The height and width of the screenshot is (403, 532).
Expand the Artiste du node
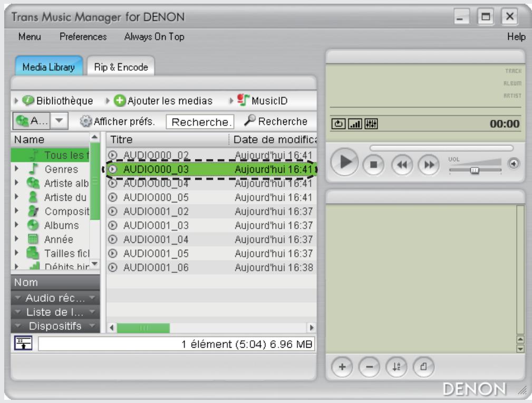[17, 196]
